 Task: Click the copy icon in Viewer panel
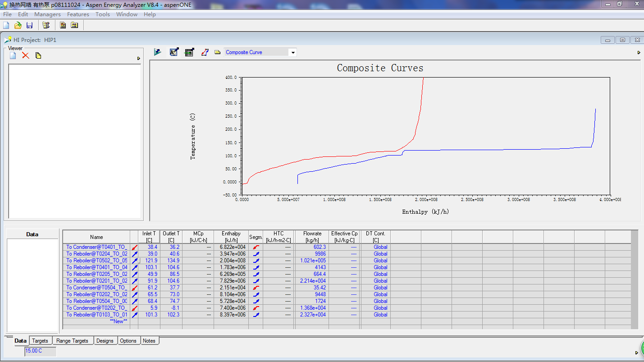coord(38,55)
